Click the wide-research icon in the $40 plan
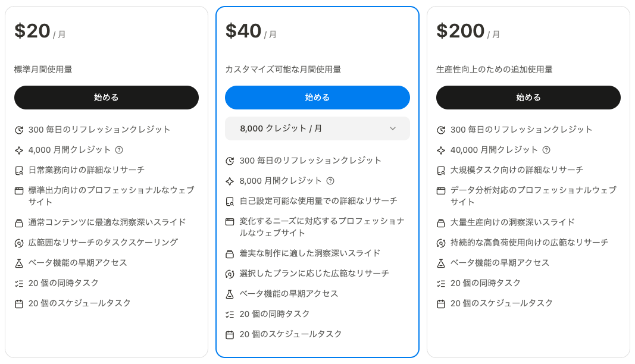Screen dimensions: 635x364 tap(230, 274)
